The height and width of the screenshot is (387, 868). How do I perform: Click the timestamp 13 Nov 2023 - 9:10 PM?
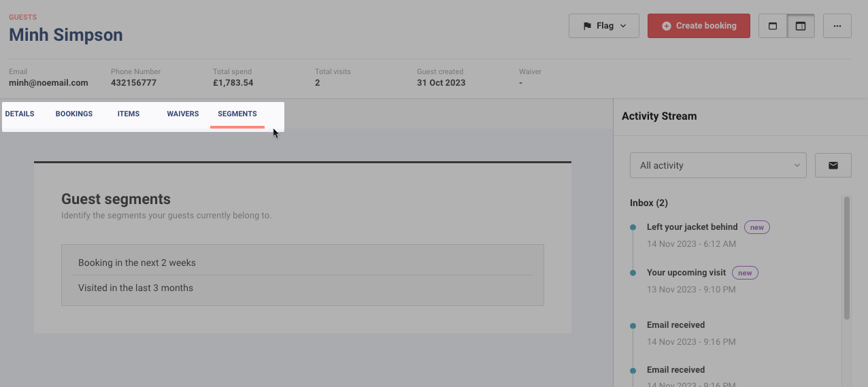(691, 290)
